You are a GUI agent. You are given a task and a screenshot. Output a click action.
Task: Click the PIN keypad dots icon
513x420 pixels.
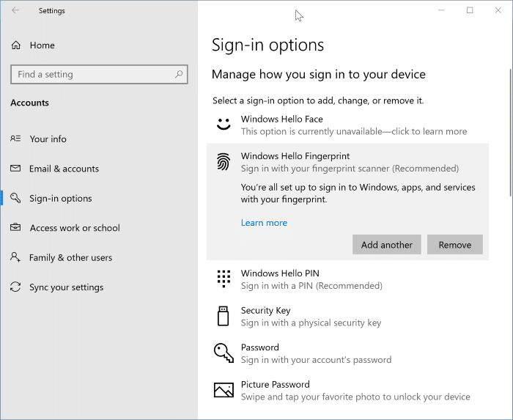[x=224, y=279]
